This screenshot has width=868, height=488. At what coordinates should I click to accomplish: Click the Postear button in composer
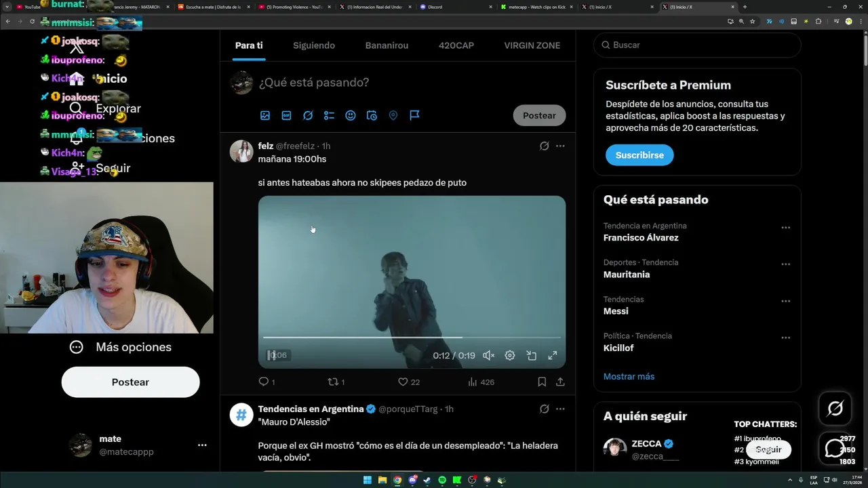pos(539,115)
